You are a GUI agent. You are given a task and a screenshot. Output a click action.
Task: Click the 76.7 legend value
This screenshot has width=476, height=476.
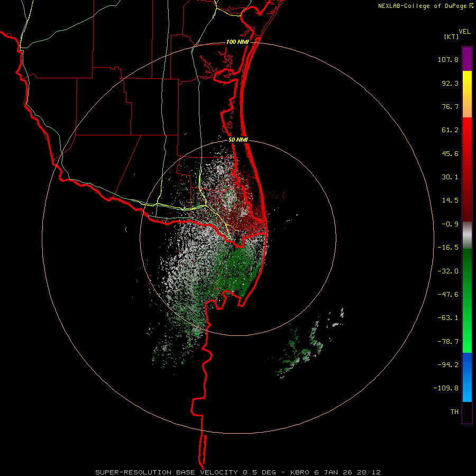click(450, 106)
